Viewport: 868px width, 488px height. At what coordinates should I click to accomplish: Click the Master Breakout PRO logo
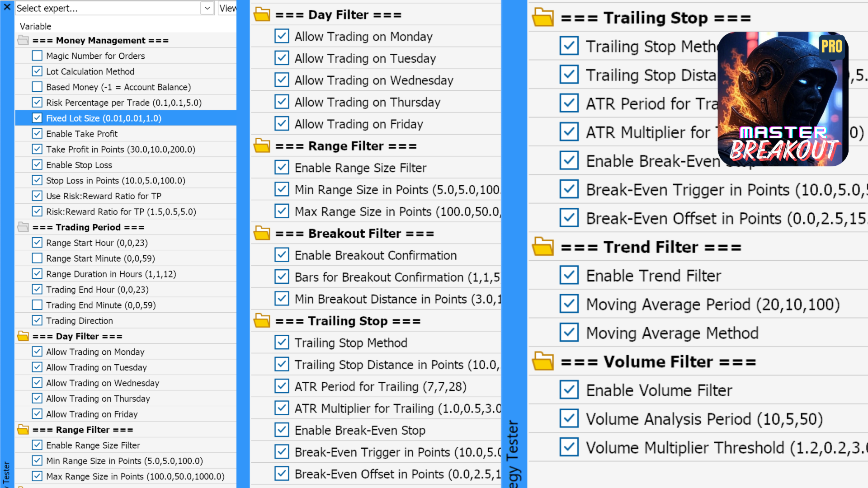point(783,99)
